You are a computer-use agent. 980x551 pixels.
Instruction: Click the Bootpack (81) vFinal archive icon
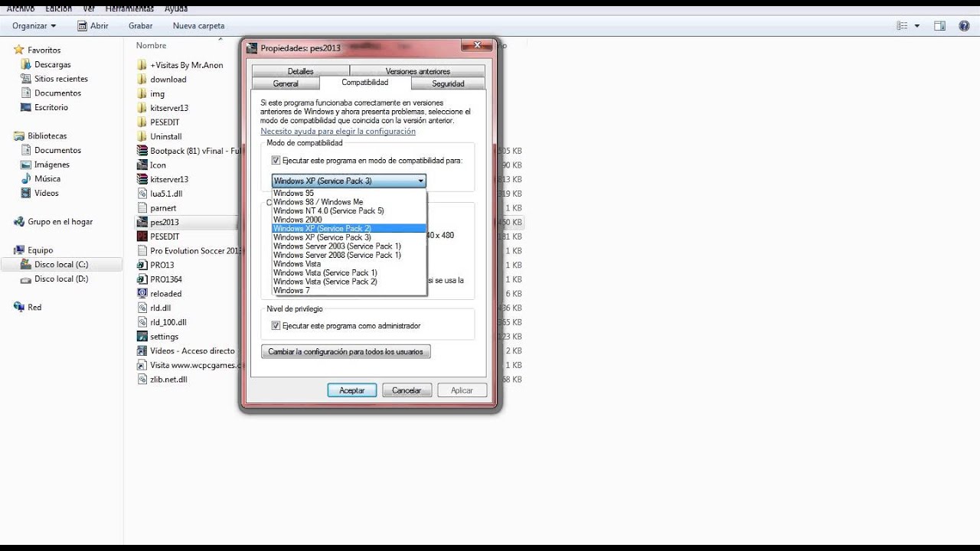click(x=142, y=151)
